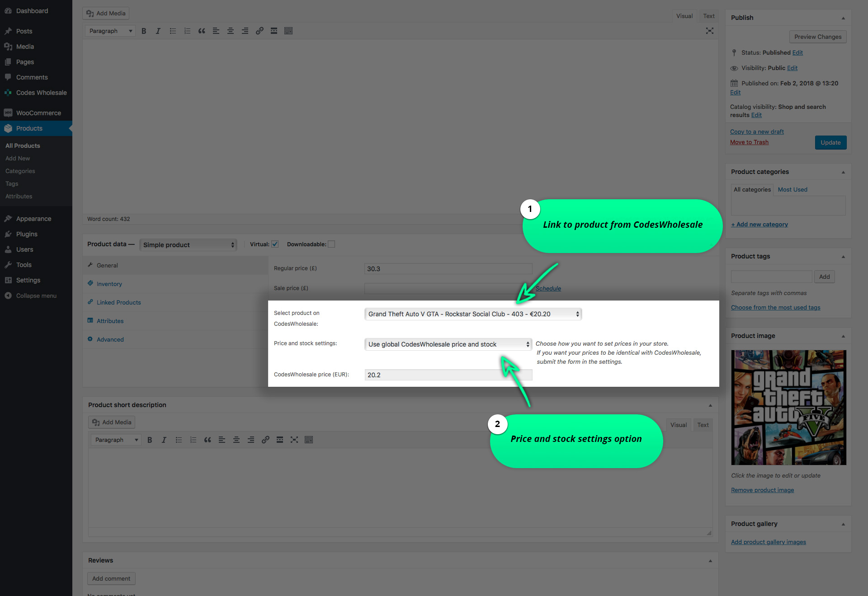The image size is (868, 596).
Task: Enable the Downloadable checkbox
Action: click(331, 244)
